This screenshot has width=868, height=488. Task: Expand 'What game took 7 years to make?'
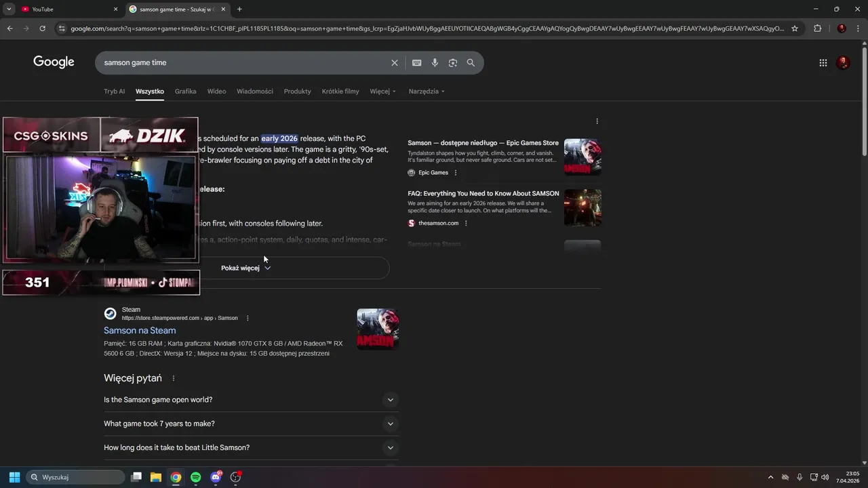(x=251, y=424)
